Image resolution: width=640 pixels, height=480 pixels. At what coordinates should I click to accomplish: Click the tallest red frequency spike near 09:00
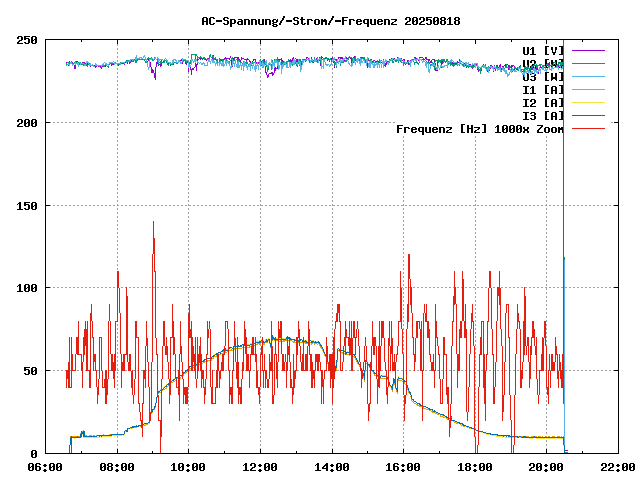click(x=153, y=224)
